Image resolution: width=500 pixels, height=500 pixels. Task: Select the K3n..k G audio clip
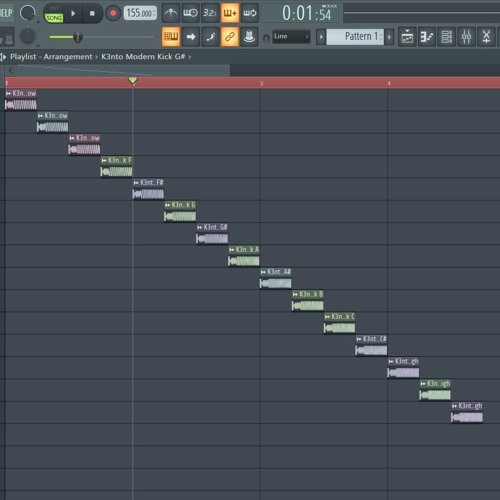(x=180, y=211)
